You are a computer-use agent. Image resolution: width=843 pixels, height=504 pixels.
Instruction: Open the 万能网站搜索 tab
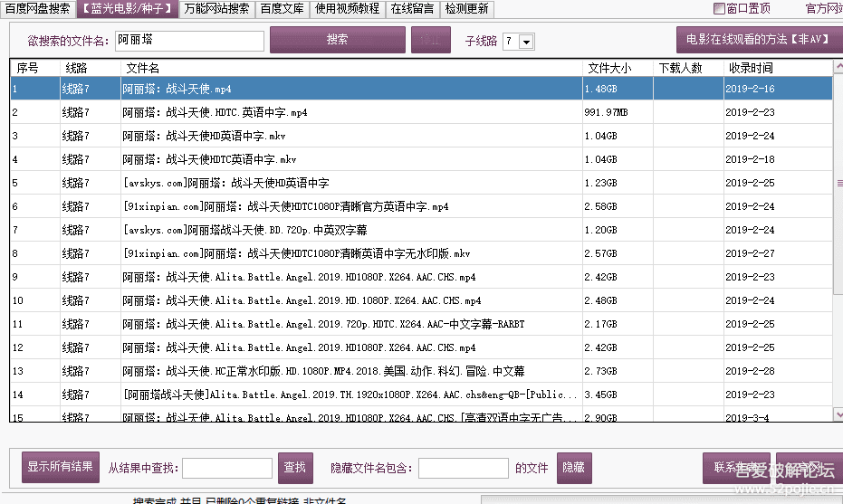click(x=216, y=9)
